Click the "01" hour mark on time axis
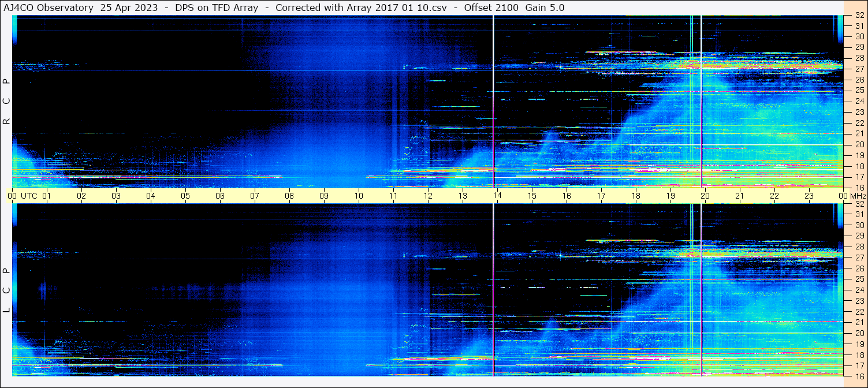 coord(47,196)
